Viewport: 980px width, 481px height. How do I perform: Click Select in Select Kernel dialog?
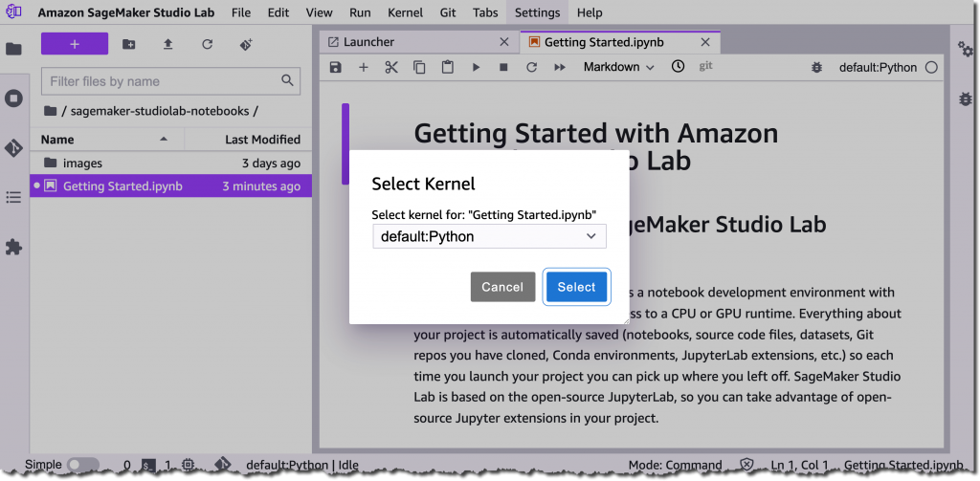(x=576, y=287)
